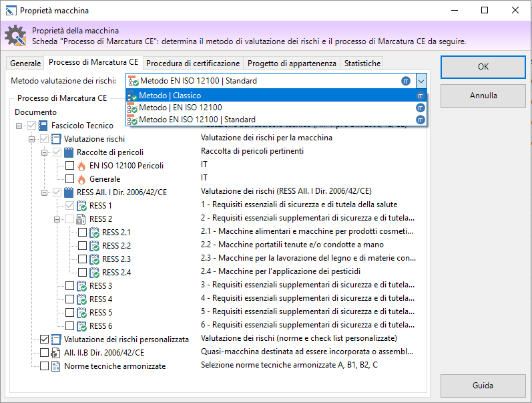Select the 'Metodo | Classico' option
This screenshot has width=532, height=403.
170,96
